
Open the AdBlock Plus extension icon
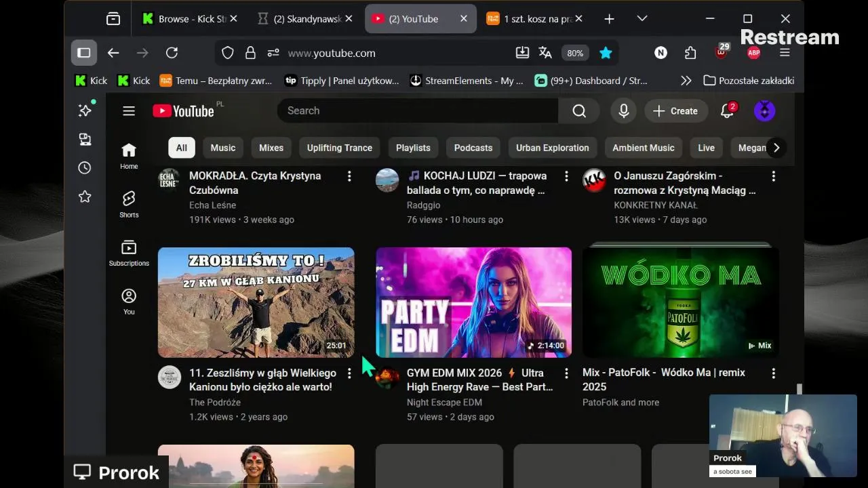pyautogui.click(x=753, y=53)
